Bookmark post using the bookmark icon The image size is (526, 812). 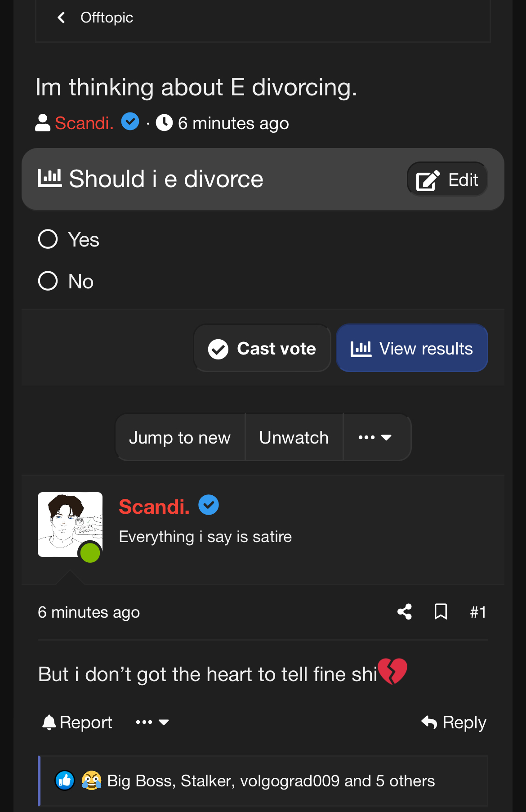point(441,612)
